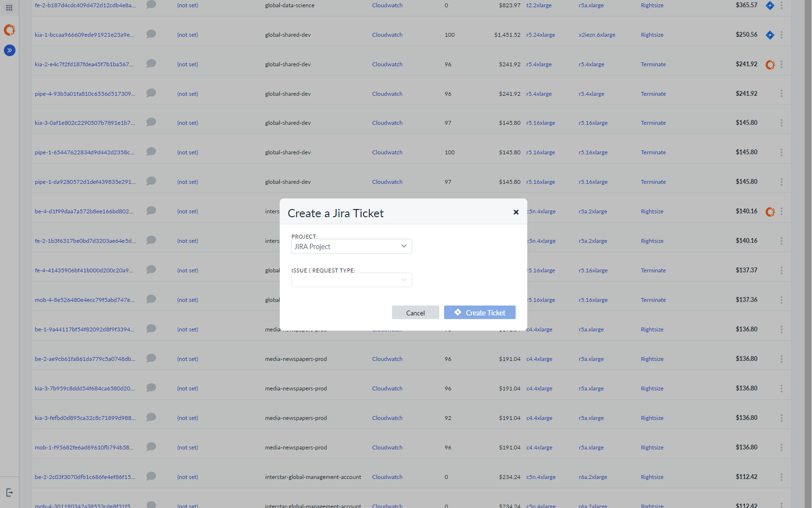
Task: Click the Rightsize link on kia-3-7b959 row
Action: coord(652,388)
